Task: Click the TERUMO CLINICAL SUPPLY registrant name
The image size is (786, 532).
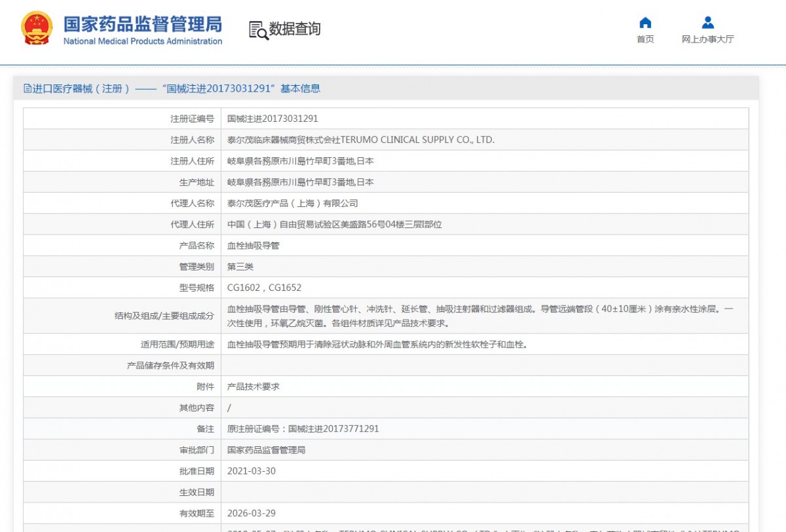Action: 361,140
